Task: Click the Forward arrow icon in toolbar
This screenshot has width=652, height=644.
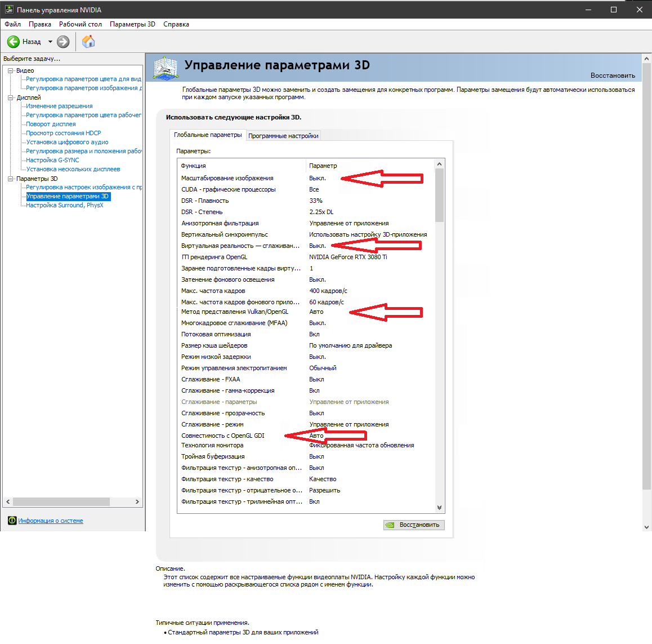Action: coord(63,42)
